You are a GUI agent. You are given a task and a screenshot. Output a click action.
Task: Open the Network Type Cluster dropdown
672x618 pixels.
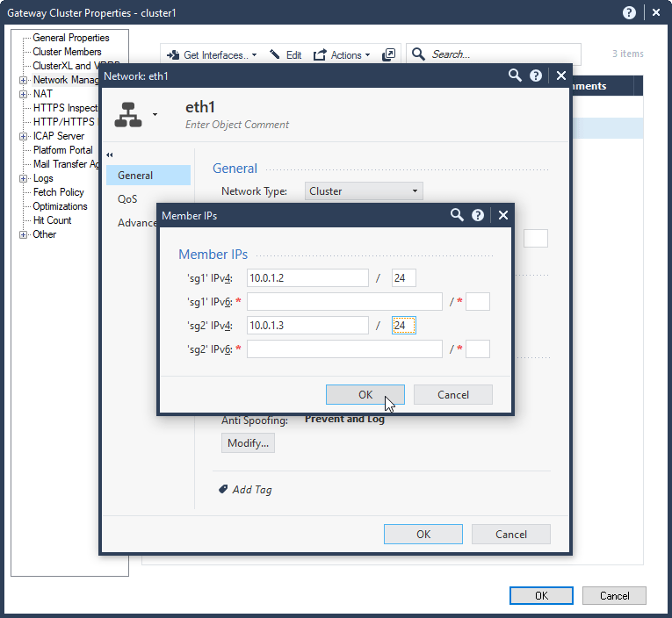pos(364,191)
